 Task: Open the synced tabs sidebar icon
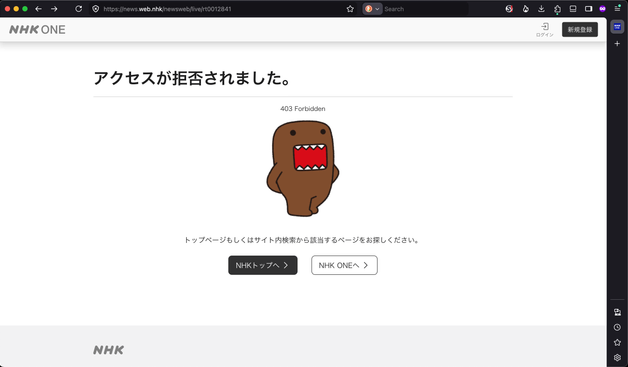pos(617,312)
